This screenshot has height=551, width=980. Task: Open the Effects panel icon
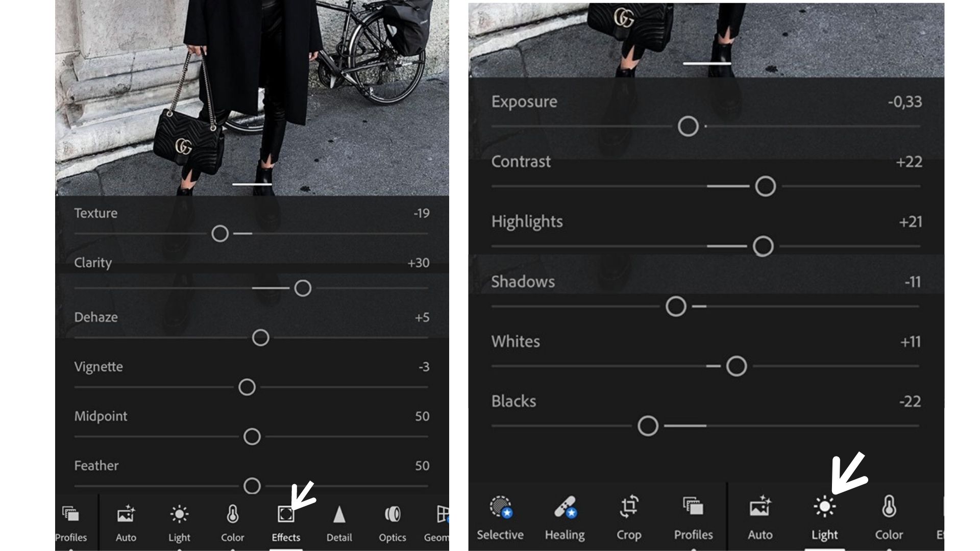(286, 514)
